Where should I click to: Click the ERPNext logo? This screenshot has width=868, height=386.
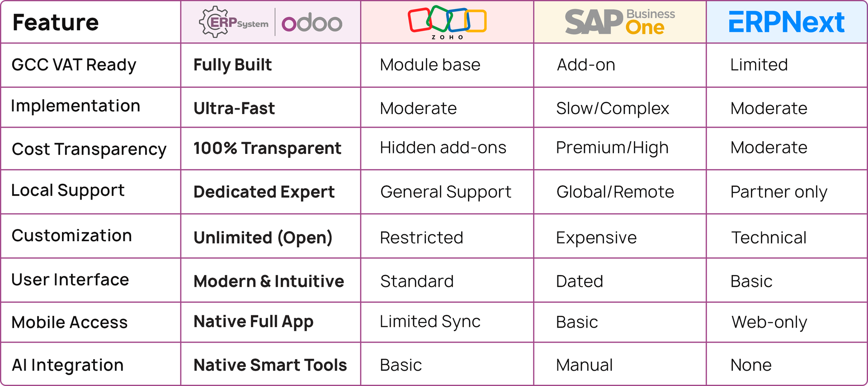tap(786, 22)
